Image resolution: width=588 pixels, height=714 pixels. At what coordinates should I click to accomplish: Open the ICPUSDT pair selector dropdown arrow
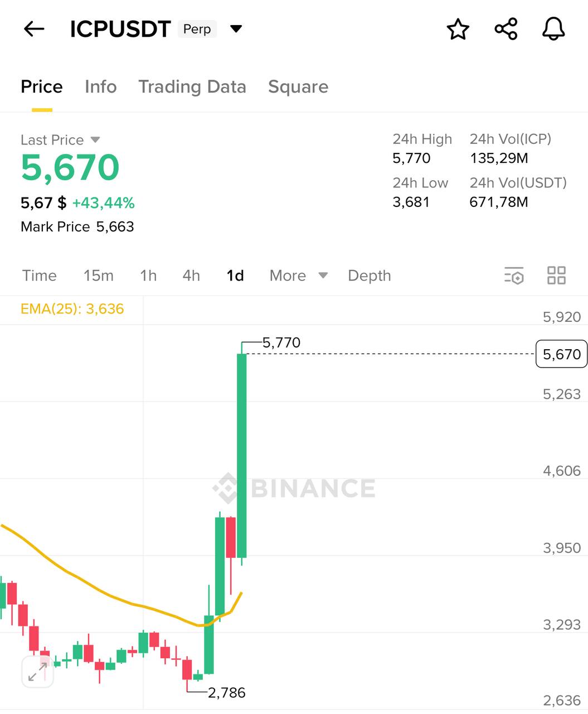tap(236, 29)
